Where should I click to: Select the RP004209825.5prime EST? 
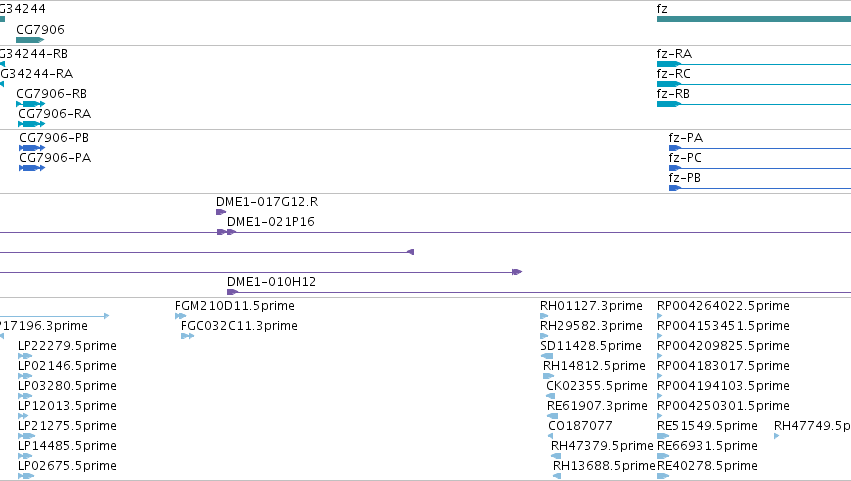660,356
